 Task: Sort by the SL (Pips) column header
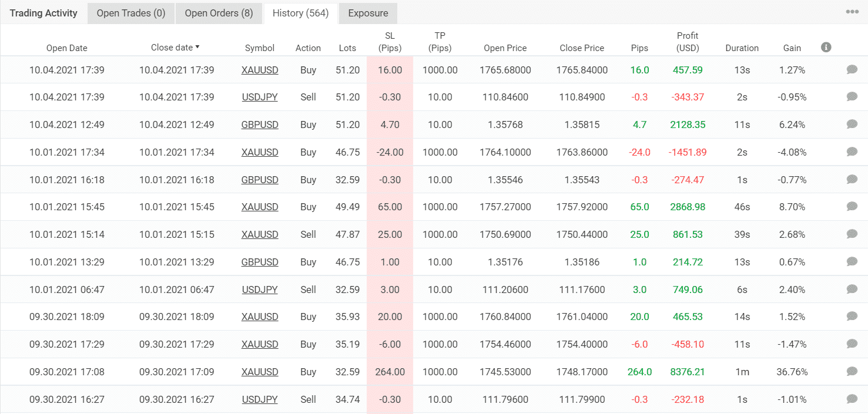click(390, 42)
